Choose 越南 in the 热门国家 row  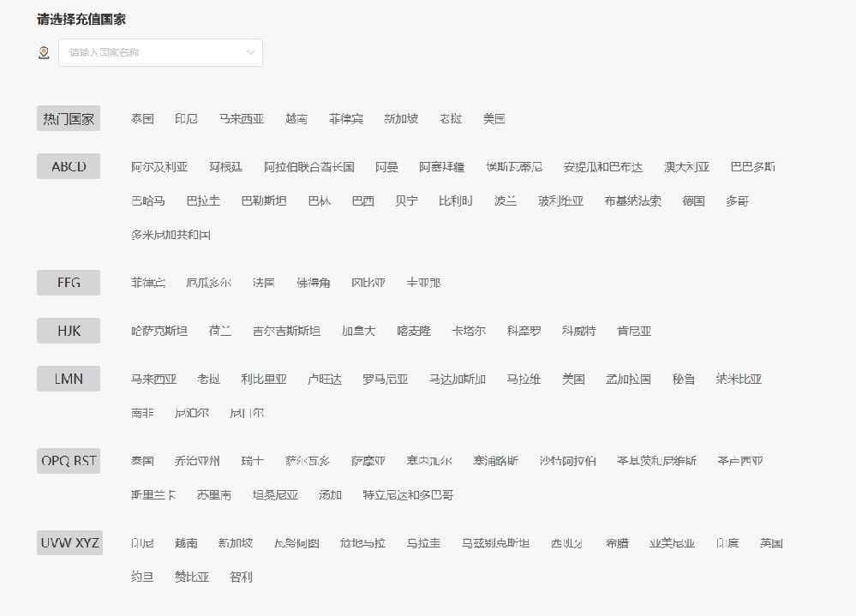296,118
